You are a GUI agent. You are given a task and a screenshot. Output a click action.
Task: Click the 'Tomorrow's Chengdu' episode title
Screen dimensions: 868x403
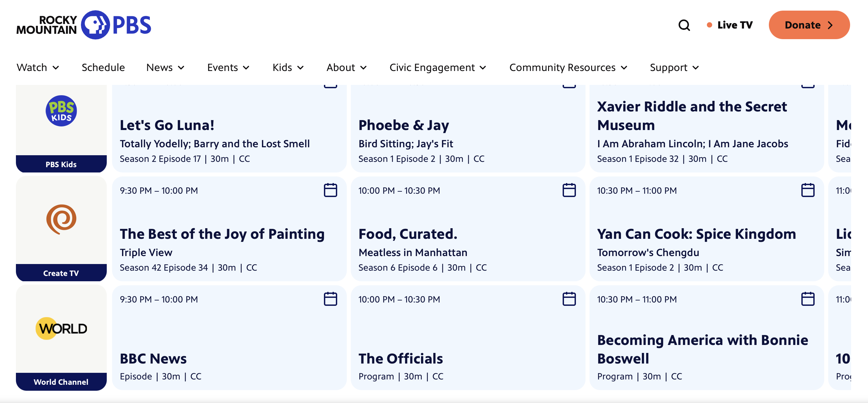pyautogui.click(x=648, y=252)
